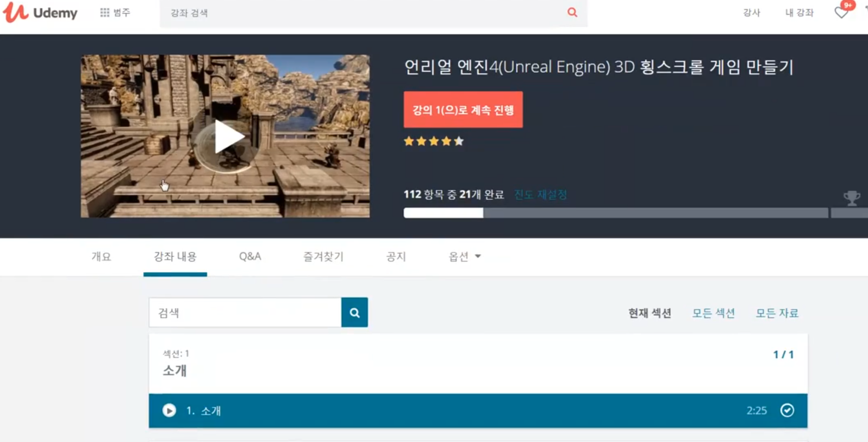Image resolution: width=868 pixels, height=442 pixels.
Task: Select the 모든 자료 filter
Action: [x=777, y=313]
